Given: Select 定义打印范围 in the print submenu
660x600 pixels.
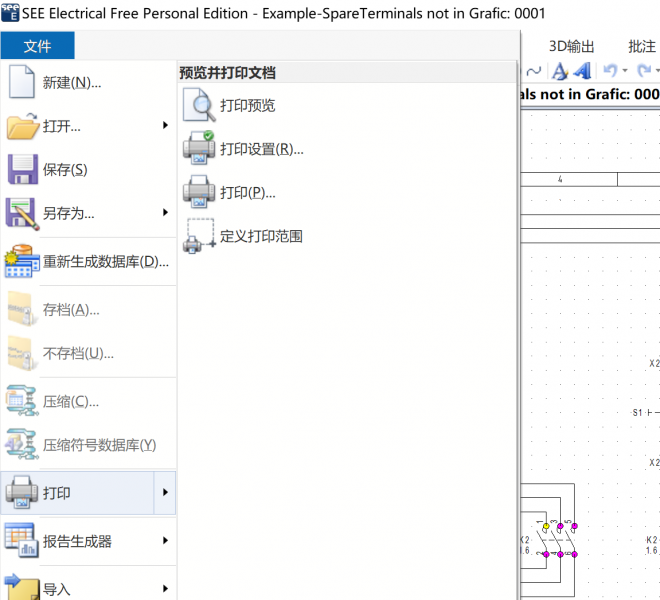Looking at the screenshot, I should (x=261, y=236).
